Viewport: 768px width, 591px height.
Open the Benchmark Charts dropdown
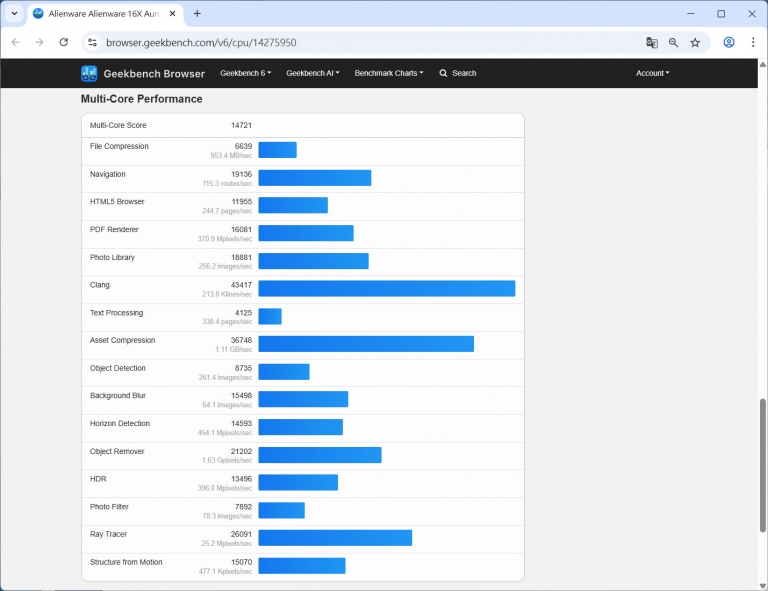[x=388, y=73]
